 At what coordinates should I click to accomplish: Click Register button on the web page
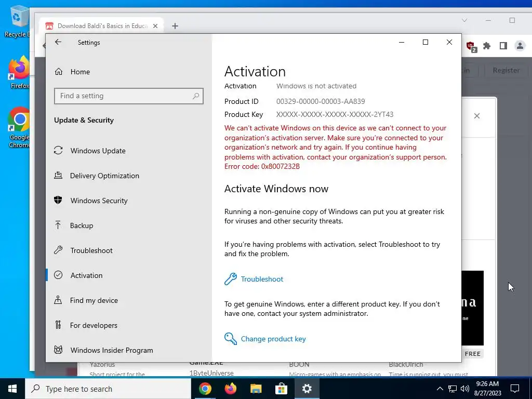pyautogui.click(x=506, y=70)
